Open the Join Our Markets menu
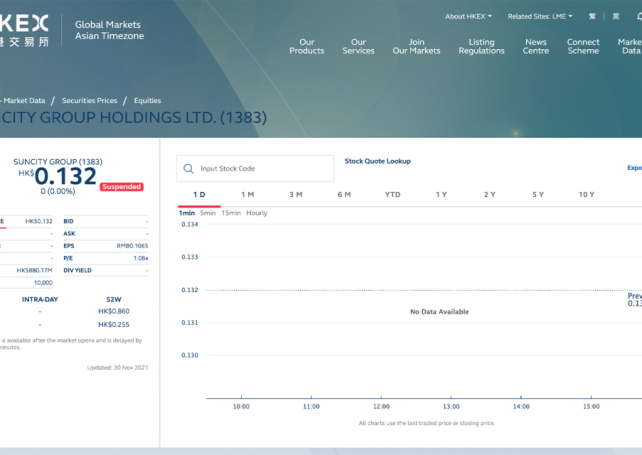The height and width of the screenshot is (455, 642). coord(416,46)
